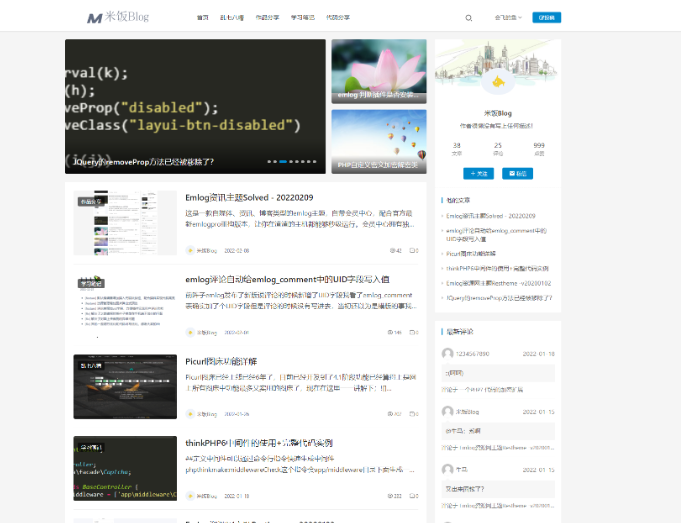The width and height of the screenshot is (681, 523).
Task: Click the 38 articles stat
Action: pyautogui.click(x=456, y=149)
